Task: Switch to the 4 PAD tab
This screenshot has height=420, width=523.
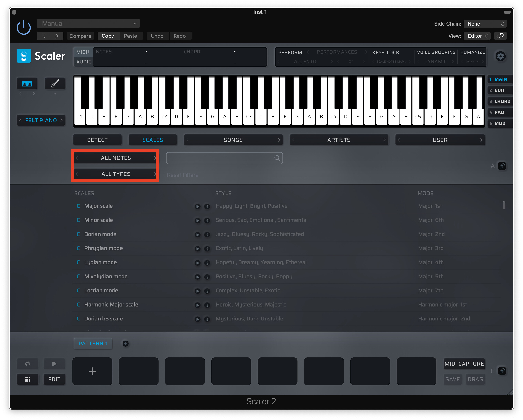Action: (x=500, y=112)
